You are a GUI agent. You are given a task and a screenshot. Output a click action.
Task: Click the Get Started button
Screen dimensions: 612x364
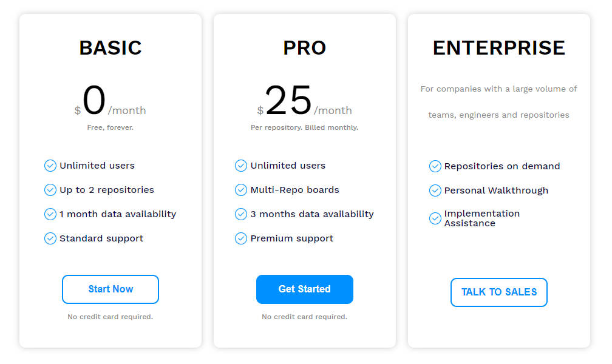(x=304, y=289)
